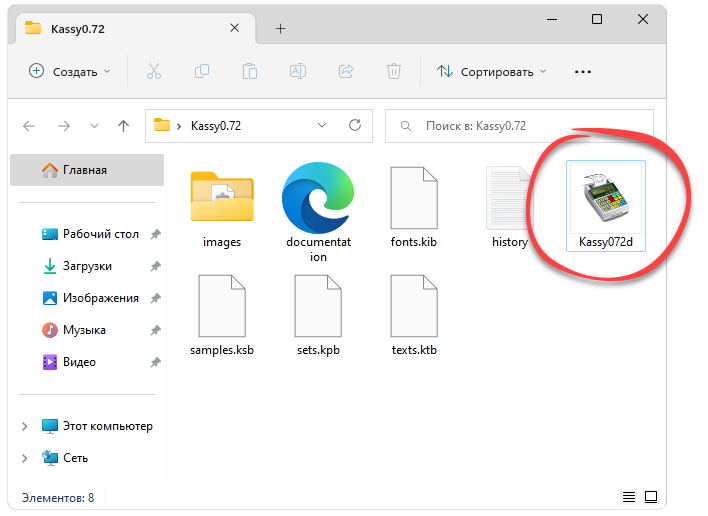Click the breadcrumb chevron before Kassy0.72
The image size is (708, 516).
coord(179,126)
